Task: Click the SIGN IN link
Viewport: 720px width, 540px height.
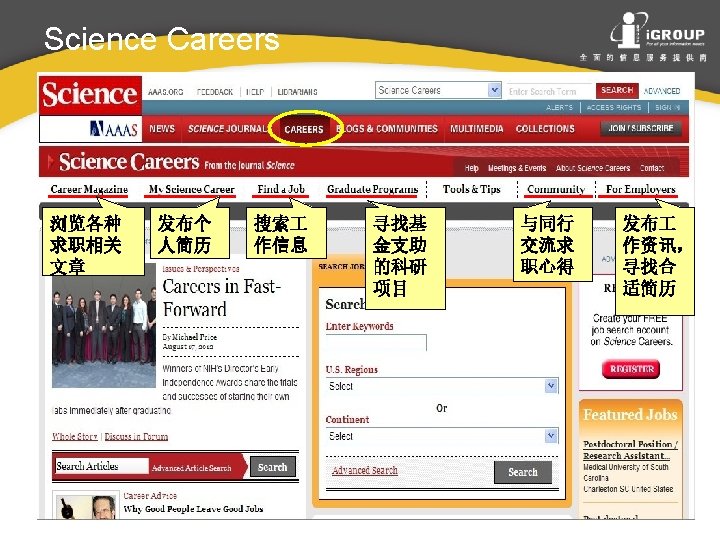Action: tap(668, 107)
